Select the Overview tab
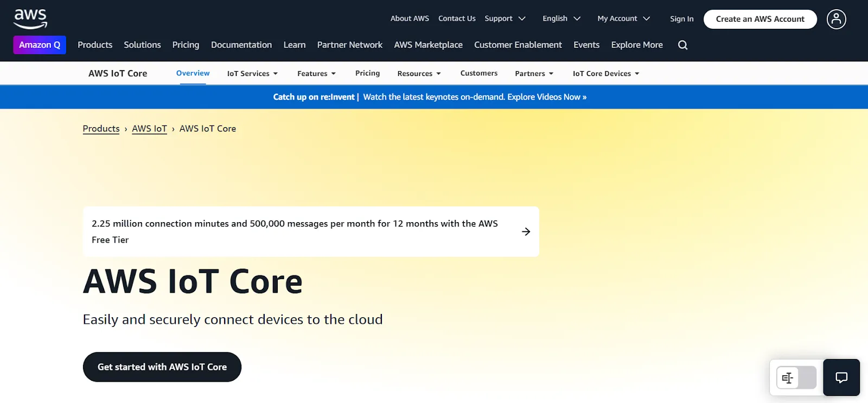The image size is (868, 403). [x=193, y=73]
